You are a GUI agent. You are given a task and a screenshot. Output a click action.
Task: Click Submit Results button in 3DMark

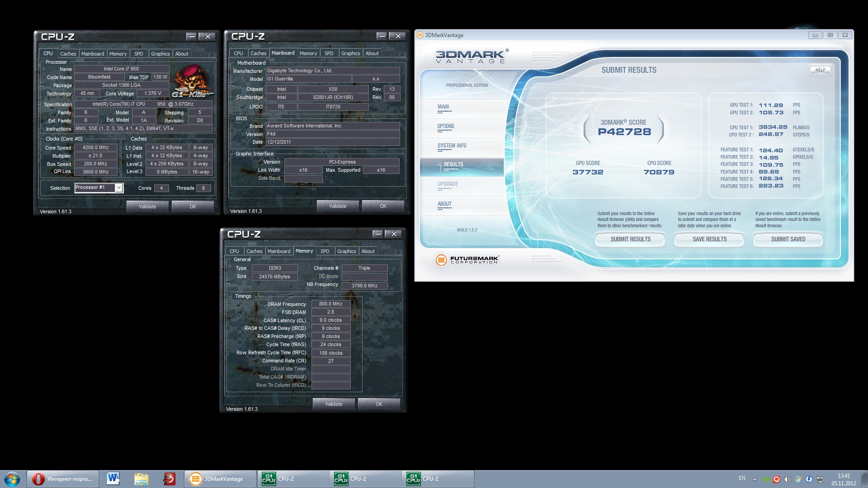coord(630,239)
